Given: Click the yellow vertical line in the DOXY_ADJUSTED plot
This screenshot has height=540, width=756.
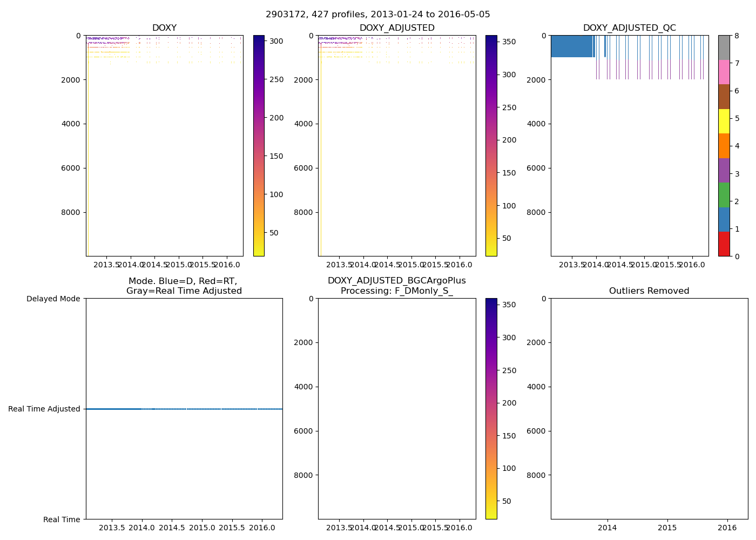Looking at the screenshot, I should click(x=321, y=162).
